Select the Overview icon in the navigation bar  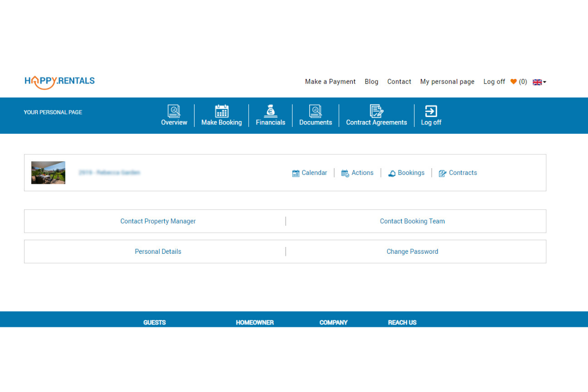tap(174, 111)
